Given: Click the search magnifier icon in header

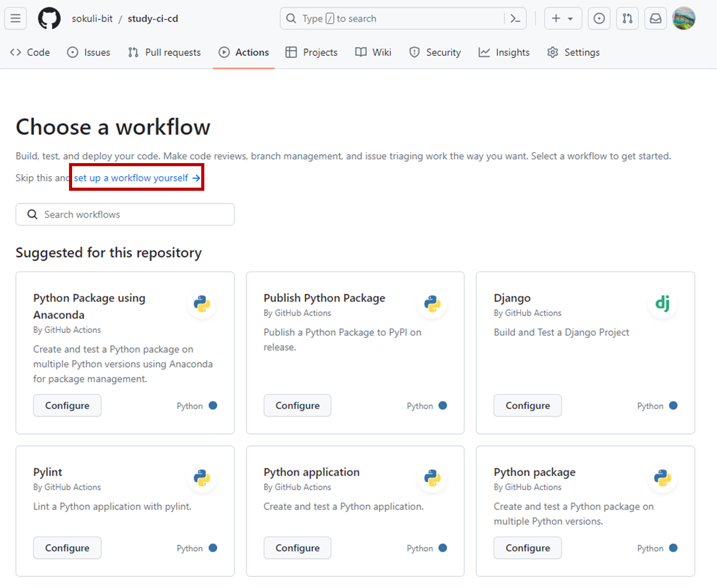Looking at the screenshot, I should tap(292, 18).
